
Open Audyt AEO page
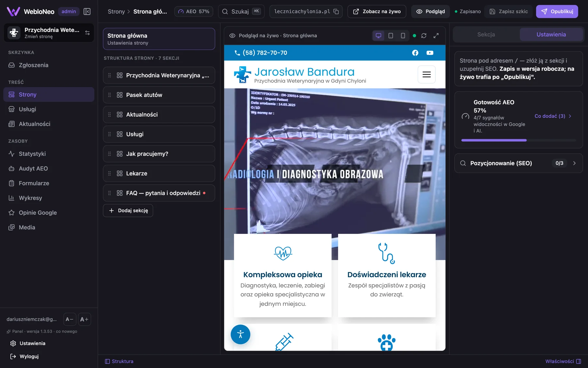(x=49, y=168)
